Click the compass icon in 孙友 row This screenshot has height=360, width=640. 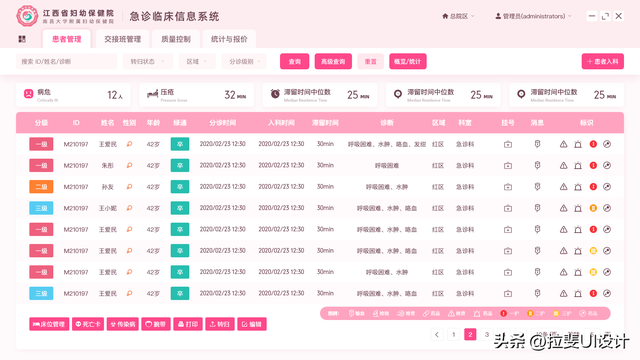tap(607, 187)
